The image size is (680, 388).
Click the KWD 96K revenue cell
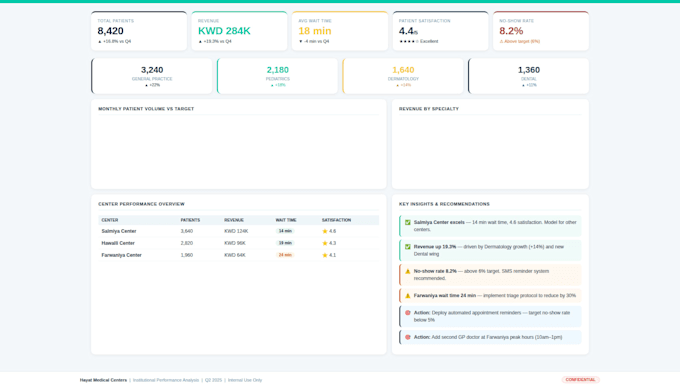[235, 243]
